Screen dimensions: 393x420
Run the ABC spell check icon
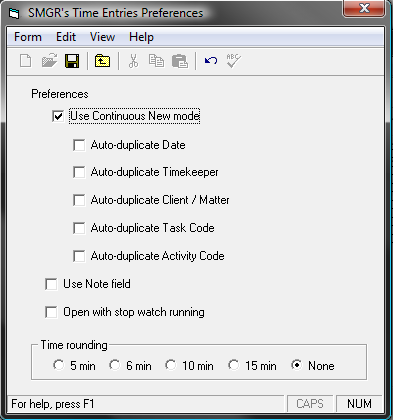tap(233, 61)
